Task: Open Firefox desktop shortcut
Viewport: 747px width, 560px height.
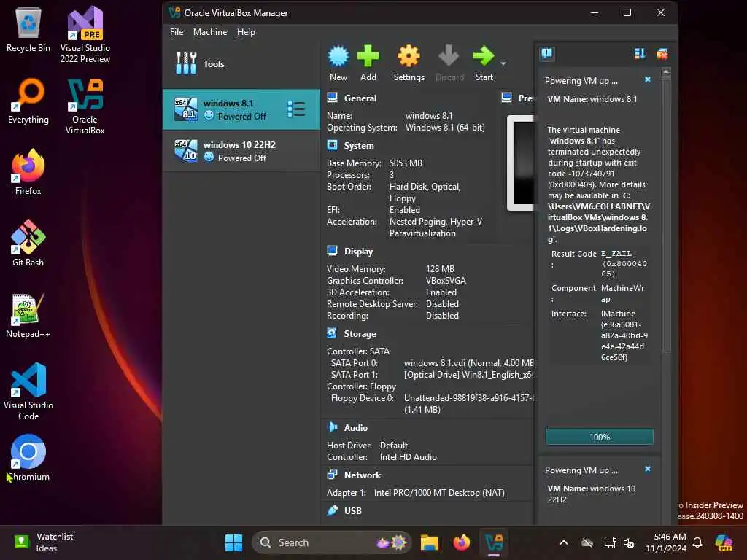Action: coord(28,172)
